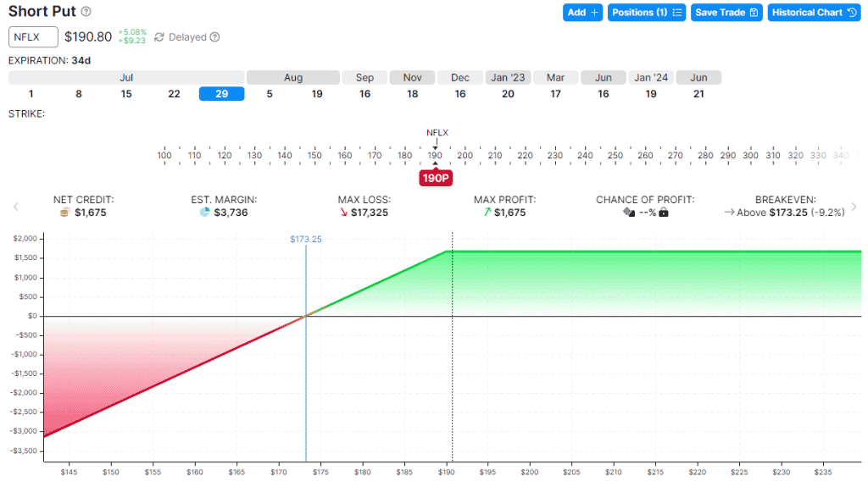This screenshot has height=481, width=868.
Task: Click the help icon beside Short Put title
Action: tap(86, 12)
